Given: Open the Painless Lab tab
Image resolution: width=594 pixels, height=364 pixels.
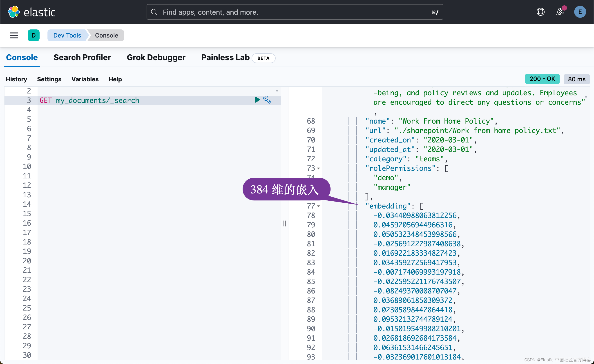Looking at the screenshot, I should pos(225,58).
